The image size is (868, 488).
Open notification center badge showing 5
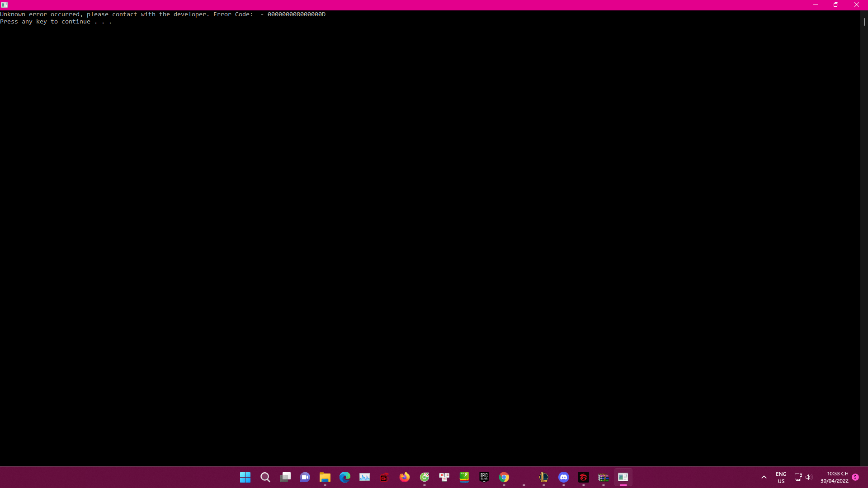855,477
